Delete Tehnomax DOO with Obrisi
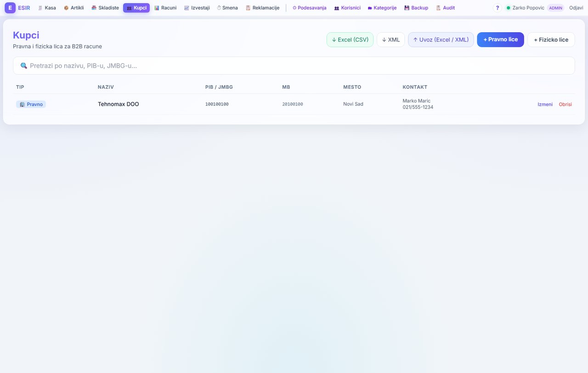 click(x=565, y=104)
